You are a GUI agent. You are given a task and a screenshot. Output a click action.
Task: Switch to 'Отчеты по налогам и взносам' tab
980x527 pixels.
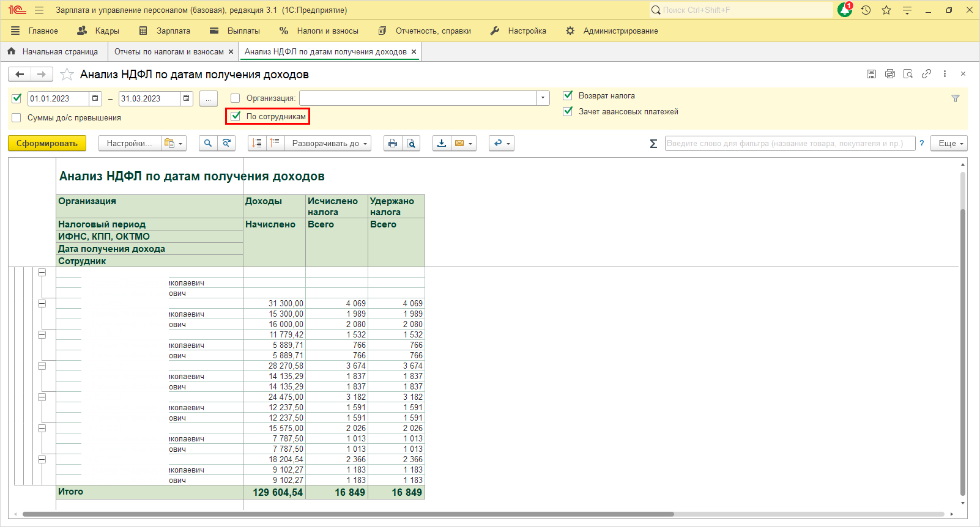169,52
